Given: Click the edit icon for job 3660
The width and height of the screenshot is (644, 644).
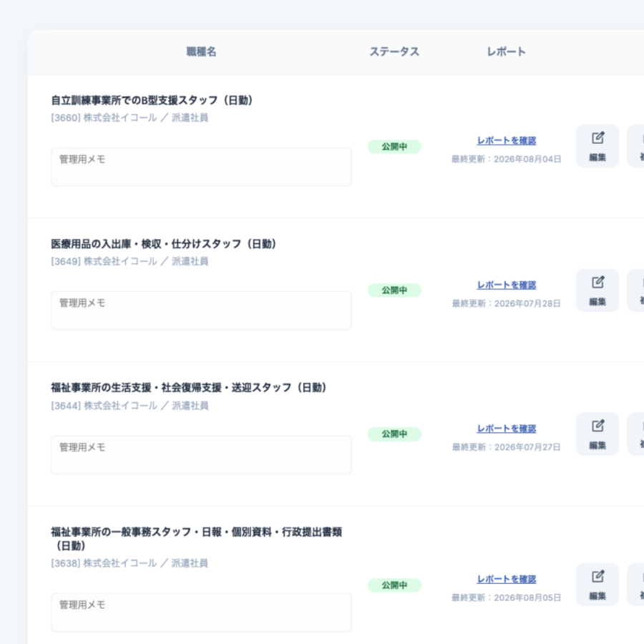Looking at the screenshot, I should (x=597, y=146).
